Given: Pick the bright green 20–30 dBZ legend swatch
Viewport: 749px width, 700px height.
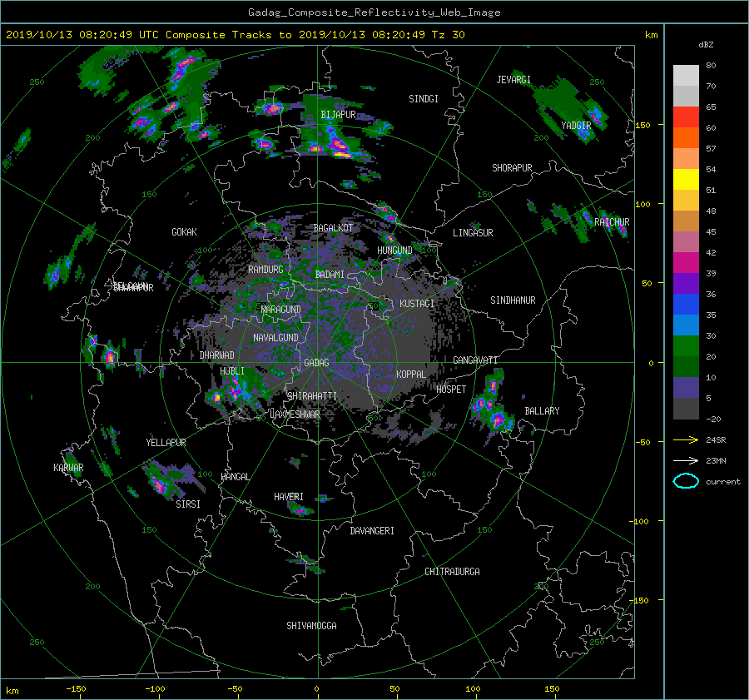Looking at the screenshot, I should [686, 346].
